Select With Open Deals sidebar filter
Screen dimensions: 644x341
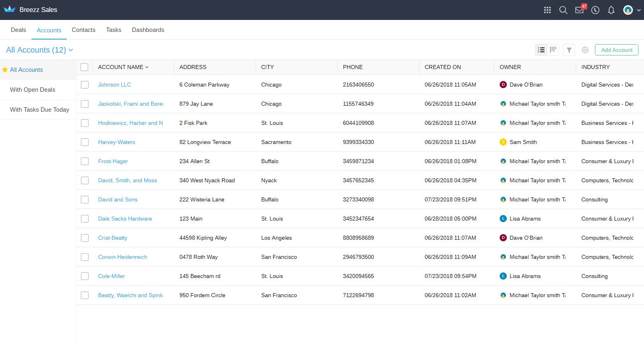33,90
